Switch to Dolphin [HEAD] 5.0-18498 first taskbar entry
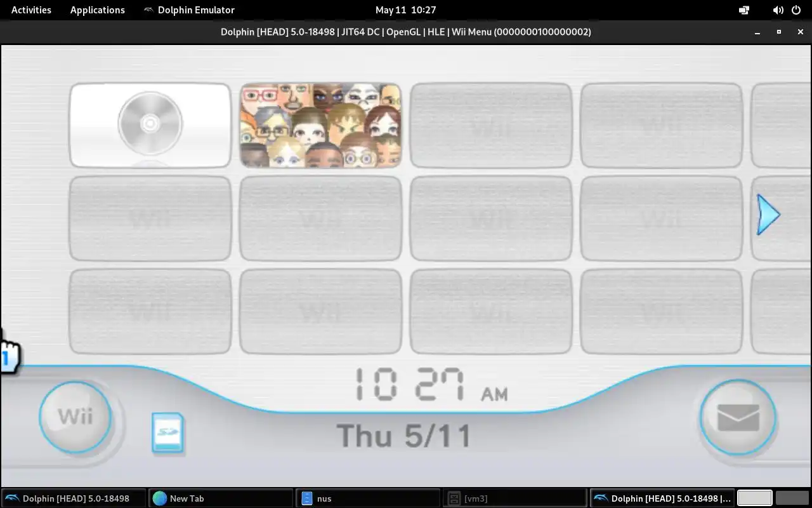 point(74,498)
